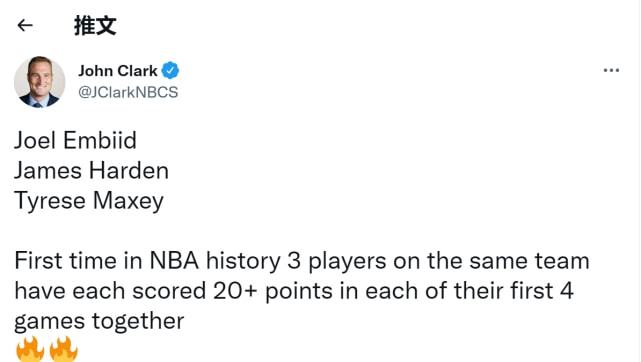Image resolution: width=641 pixels, height=362 pixels.
Task: Click the blue verified badge
Action: 170,71
